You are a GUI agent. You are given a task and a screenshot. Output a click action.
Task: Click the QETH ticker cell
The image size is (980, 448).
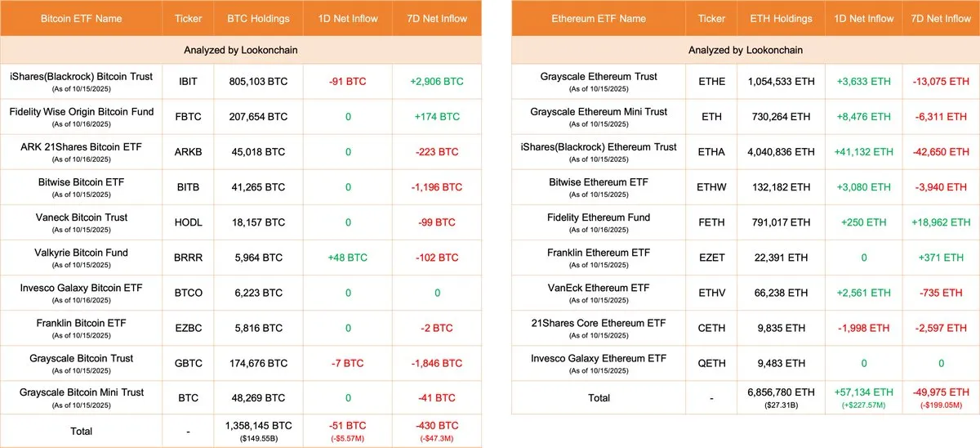click(x=711, y=363)
